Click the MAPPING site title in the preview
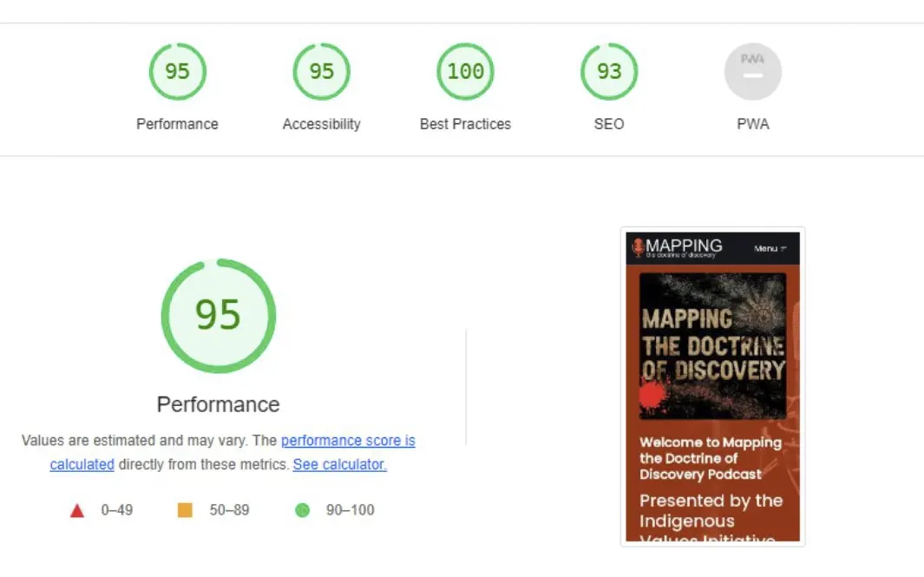 tap(684, 246)
